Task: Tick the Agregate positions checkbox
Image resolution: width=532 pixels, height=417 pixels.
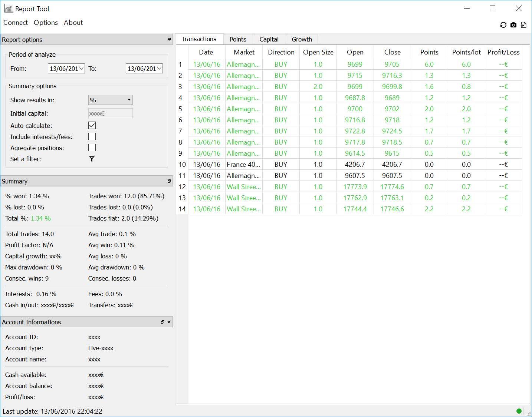Action: (92, 148)
